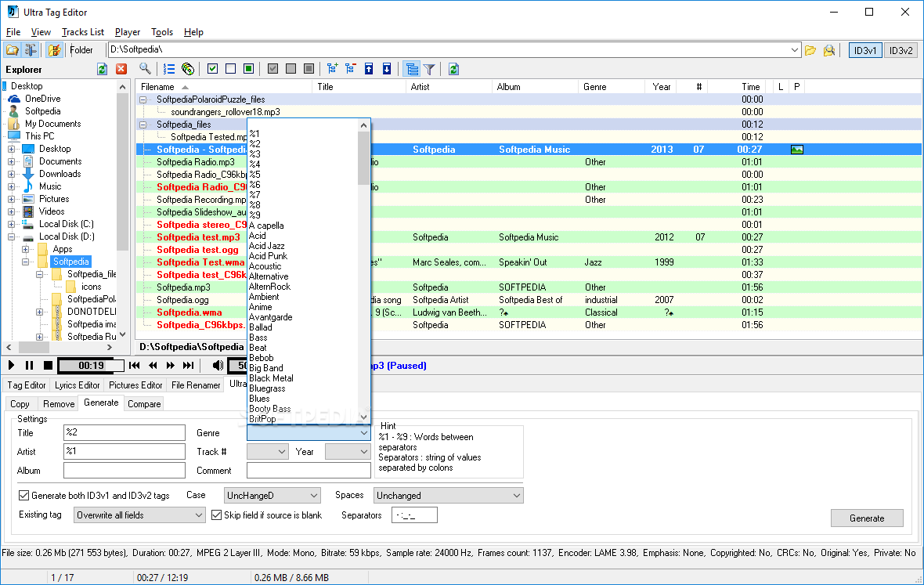Select Acid Jazz in genre list
The width and height of the screenshot is (924, 585).
[266, 246]
